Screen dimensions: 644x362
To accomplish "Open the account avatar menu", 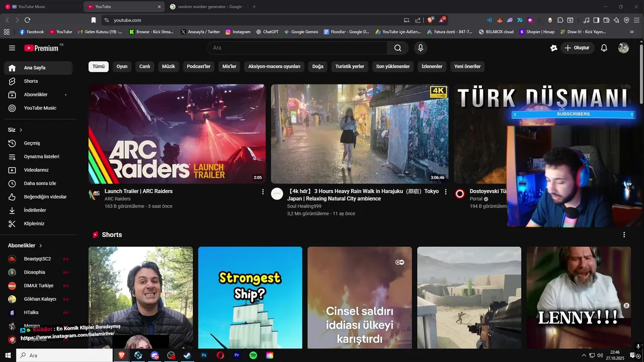I will click(x=623, y=48).
